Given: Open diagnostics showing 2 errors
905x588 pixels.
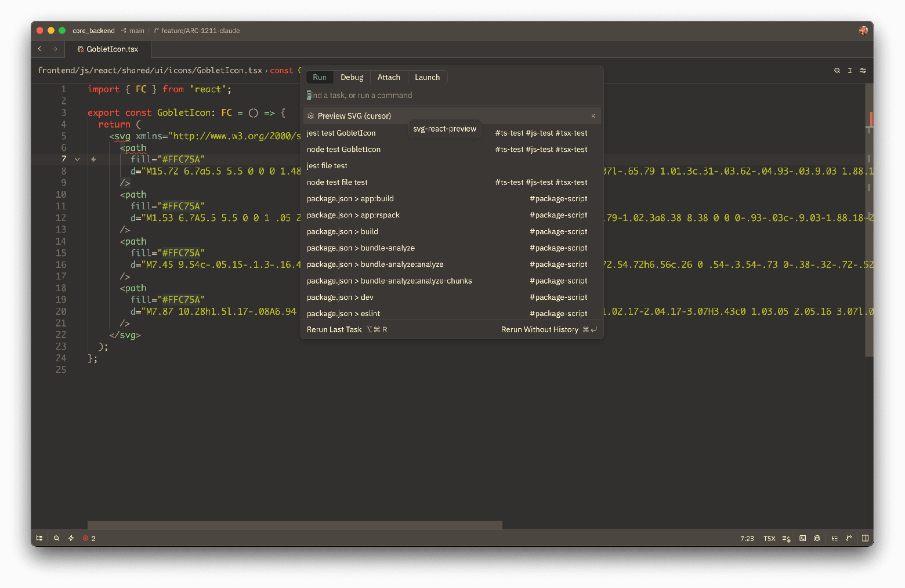Looking at the screenshot, I should tap(89, 538).
